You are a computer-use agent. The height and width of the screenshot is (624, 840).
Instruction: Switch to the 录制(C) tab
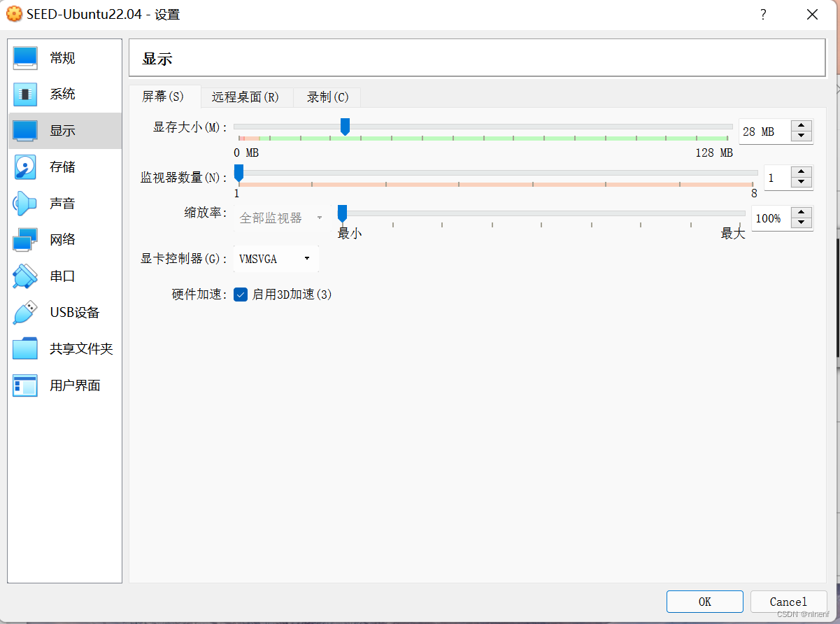click(327, 97)
